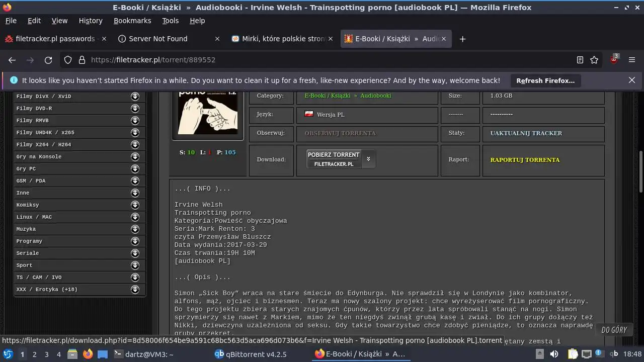Open the tracking protection shield icon
Viewport: 644px width, 362px height.
pos(68,60)
